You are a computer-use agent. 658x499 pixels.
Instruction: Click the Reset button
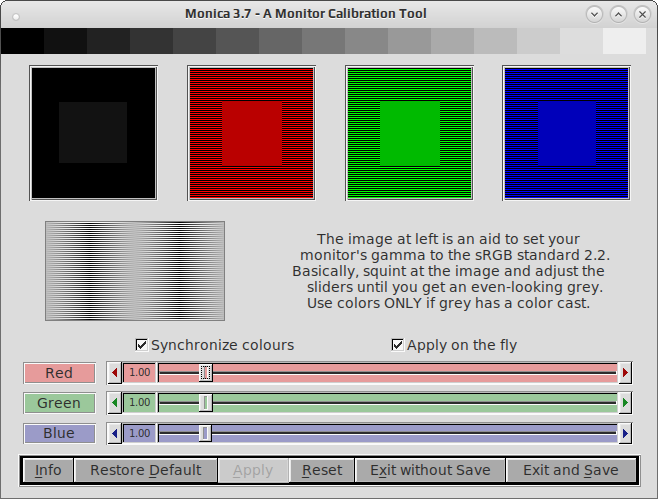coord(322,470)
